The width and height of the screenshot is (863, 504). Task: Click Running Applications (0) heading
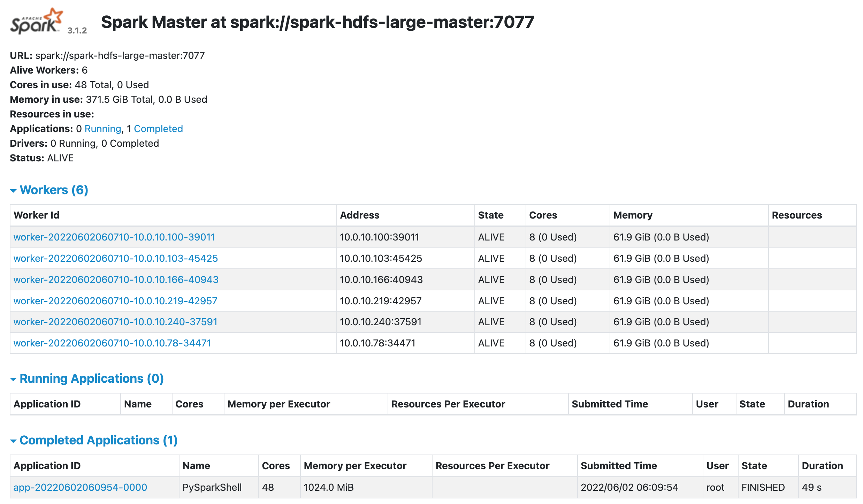point(92,379)
